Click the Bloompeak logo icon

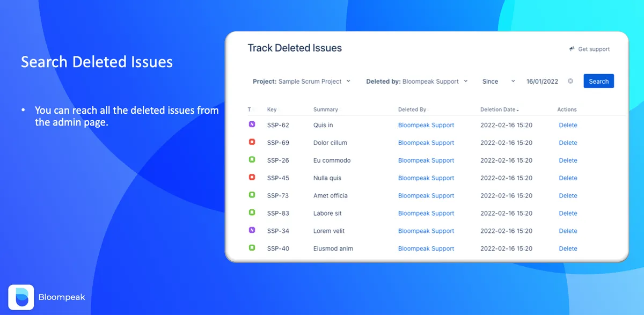(x=21, y=297)
